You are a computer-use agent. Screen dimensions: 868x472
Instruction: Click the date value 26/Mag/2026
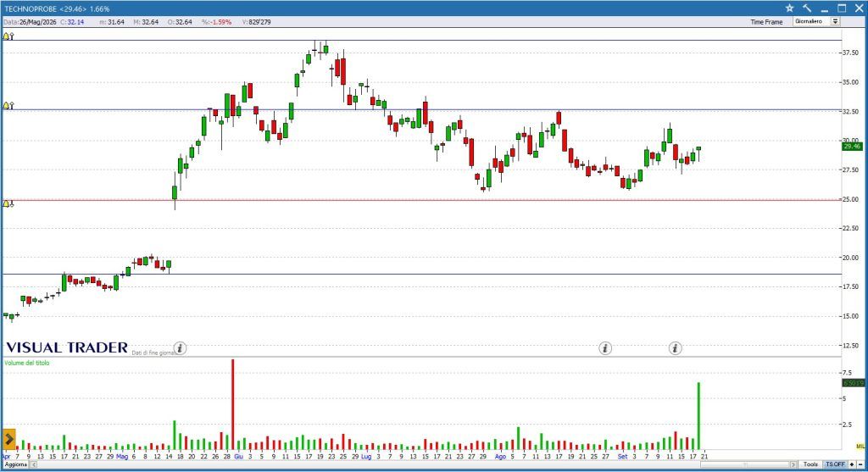tap(38, 22)
